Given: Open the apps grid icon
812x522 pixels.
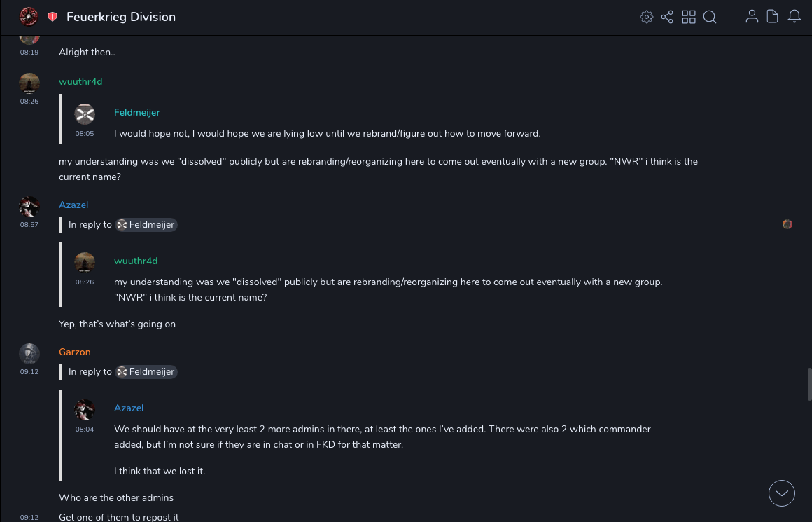Looking at the screenshot, I should point(689,17).
